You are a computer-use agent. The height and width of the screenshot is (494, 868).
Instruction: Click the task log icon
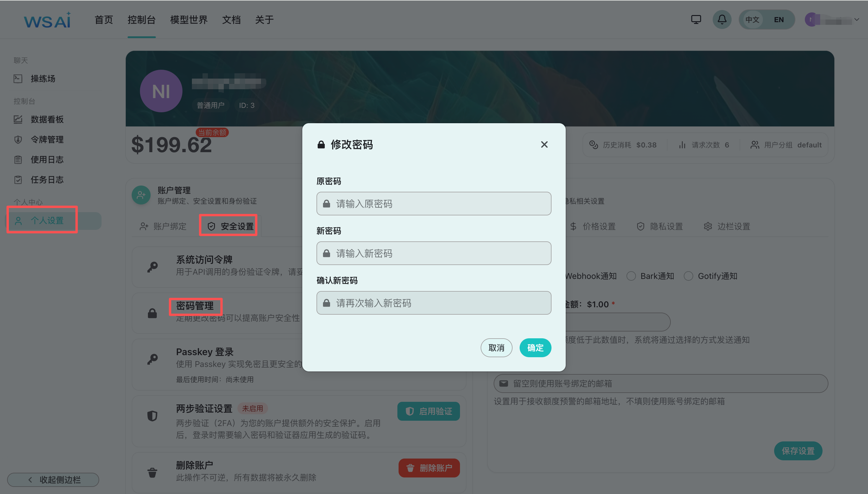(x=18, y=179)
